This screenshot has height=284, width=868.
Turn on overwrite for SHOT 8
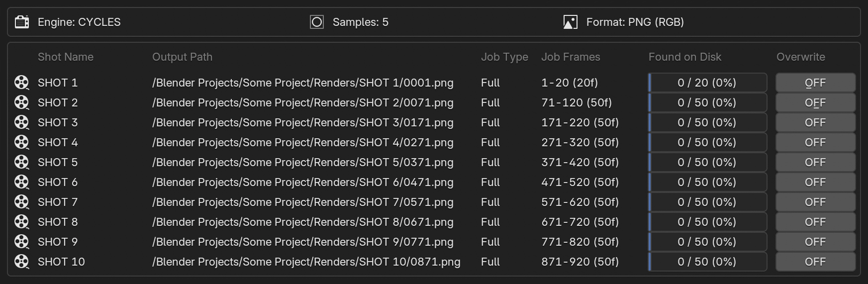(x=815, y=222)
